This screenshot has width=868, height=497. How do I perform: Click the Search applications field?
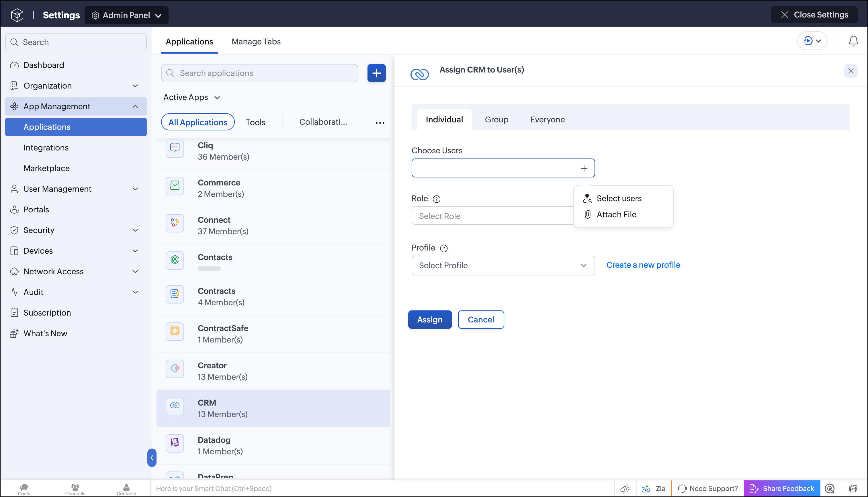pos(259,73)
